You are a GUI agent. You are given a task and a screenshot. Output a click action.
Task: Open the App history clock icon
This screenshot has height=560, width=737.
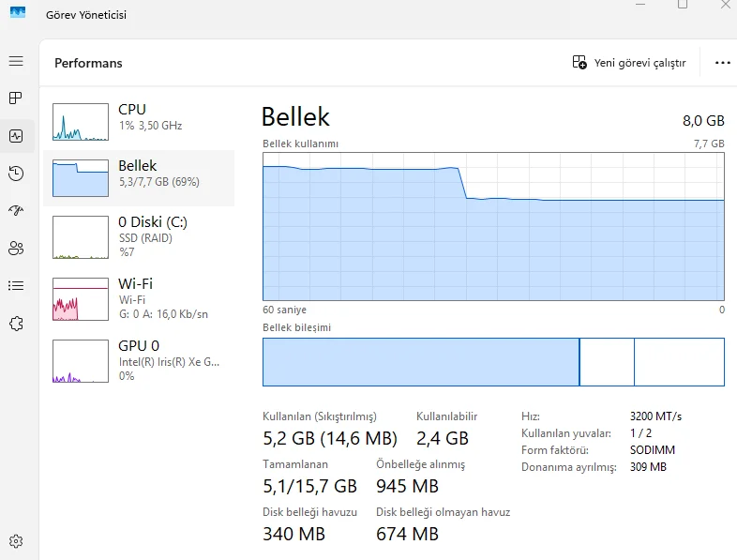click(16, 173)
